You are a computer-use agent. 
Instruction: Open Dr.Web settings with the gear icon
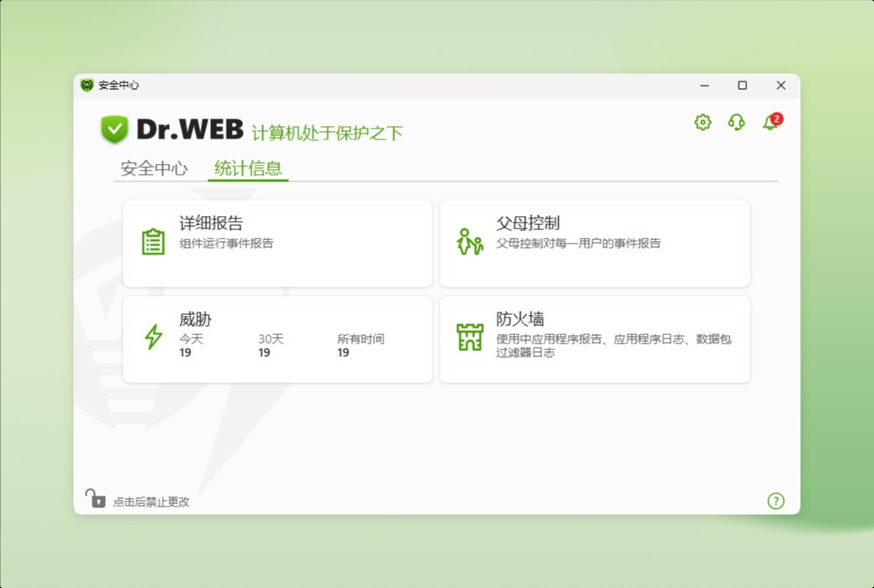702,123
